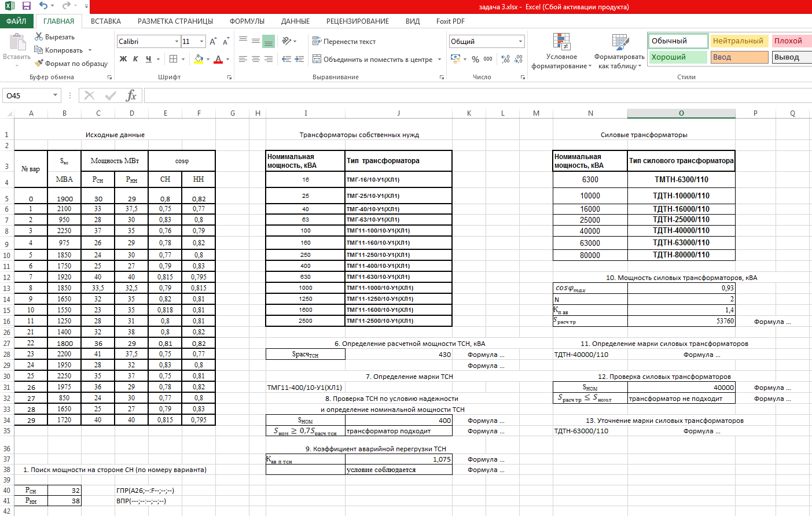Toggle underline Ч formatting

(149, 59)
